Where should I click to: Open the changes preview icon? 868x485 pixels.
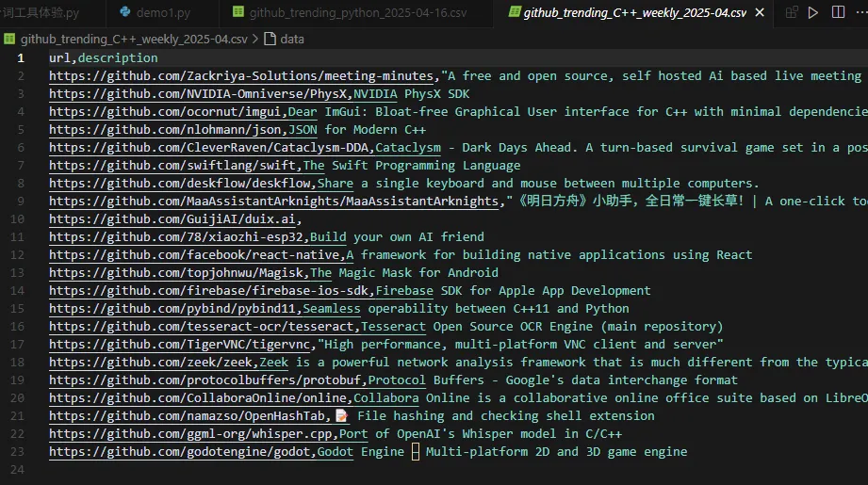792,12
